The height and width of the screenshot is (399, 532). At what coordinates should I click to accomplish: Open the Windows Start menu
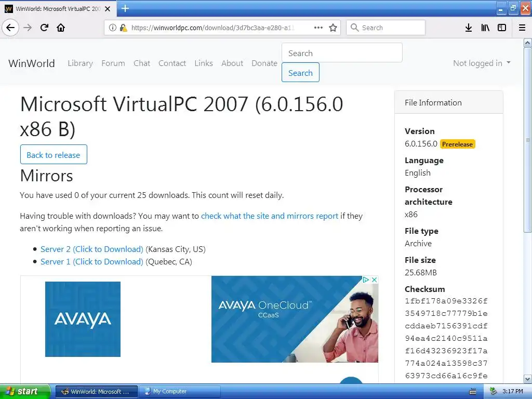(x=25, y=391)
